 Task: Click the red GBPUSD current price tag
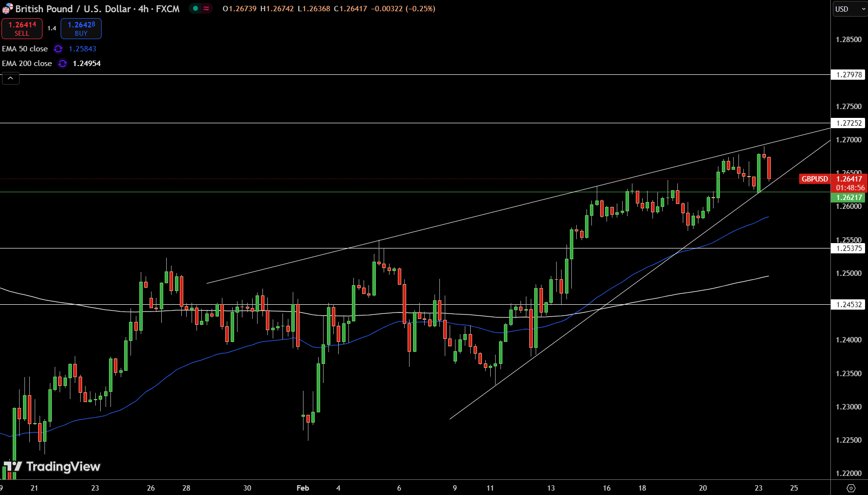[x=815, y=179]
